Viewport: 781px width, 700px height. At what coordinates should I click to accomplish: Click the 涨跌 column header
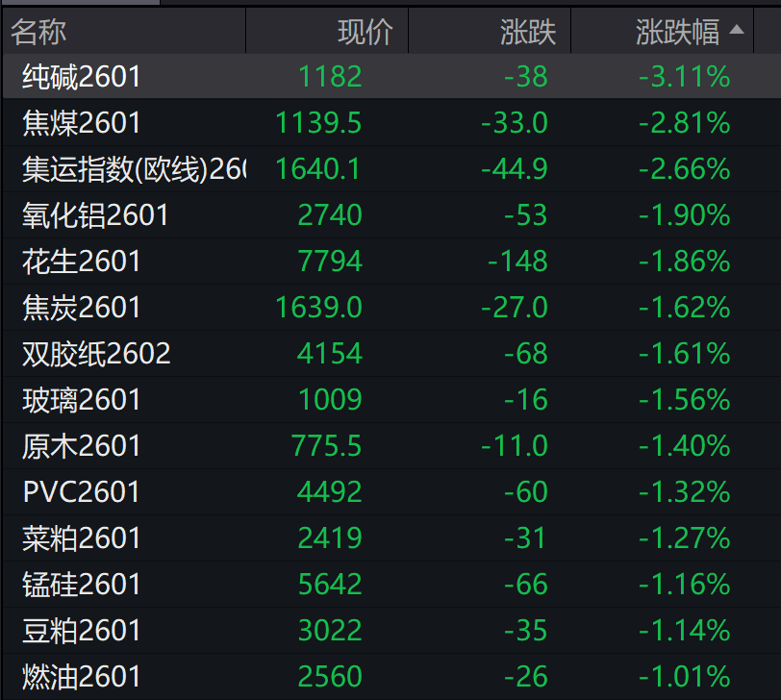point(528,32)
